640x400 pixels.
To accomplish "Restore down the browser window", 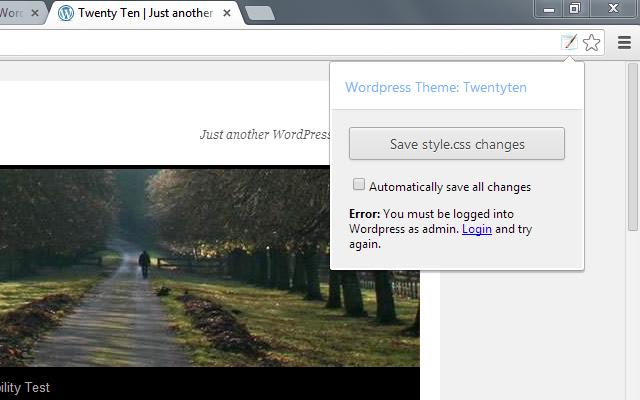I will click(575, 9).
